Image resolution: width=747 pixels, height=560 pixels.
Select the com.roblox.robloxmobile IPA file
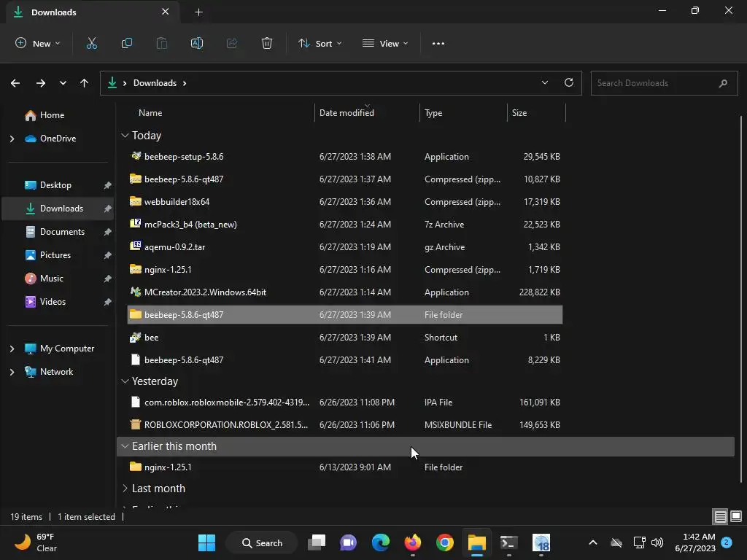(345, 402)
